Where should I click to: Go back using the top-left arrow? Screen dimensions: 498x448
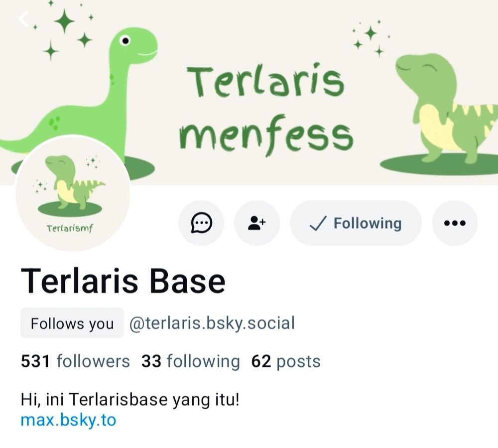click(x=24, y=19)
